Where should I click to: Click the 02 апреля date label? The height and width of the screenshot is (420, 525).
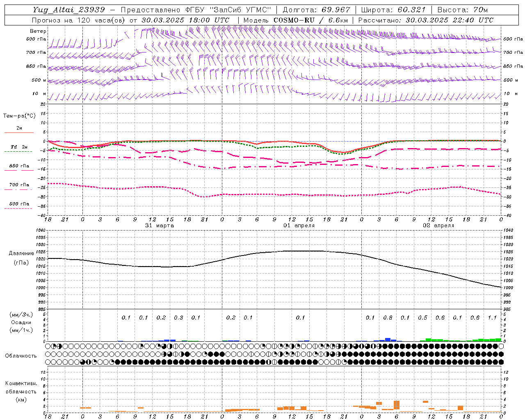coord(438,226)
